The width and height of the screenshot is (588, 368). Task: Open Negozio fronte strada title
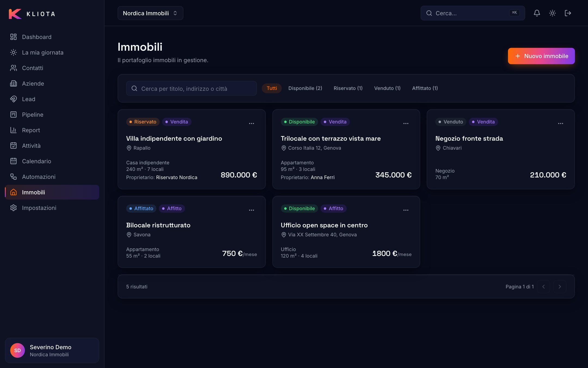(x=469, y=138)
